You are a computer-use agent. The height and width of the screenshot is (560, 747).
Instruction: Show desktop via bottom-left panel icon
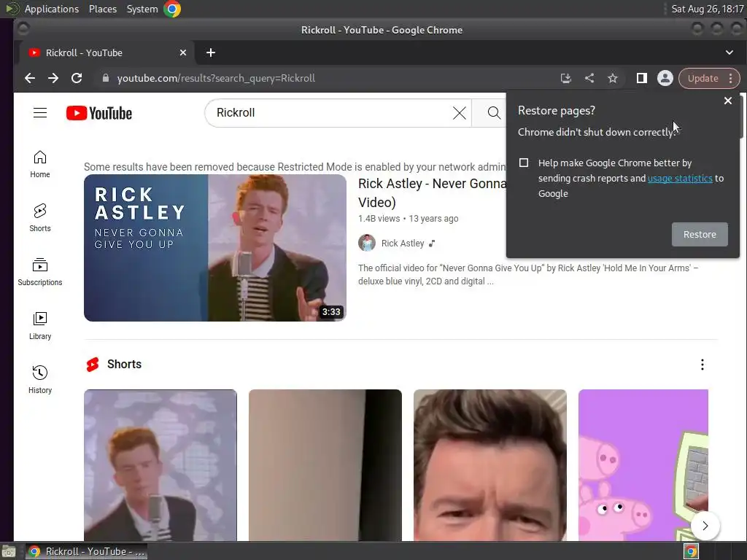click(x=8, y=551)
